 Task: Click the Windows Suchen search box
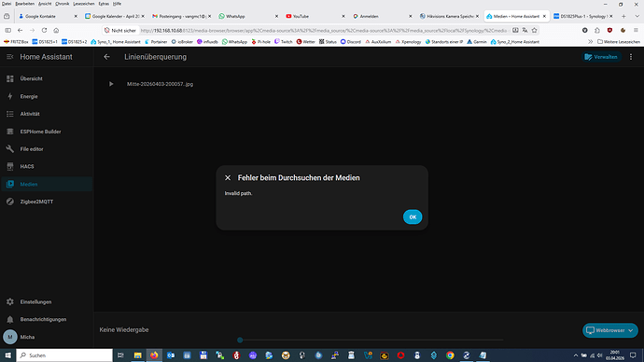64,355
